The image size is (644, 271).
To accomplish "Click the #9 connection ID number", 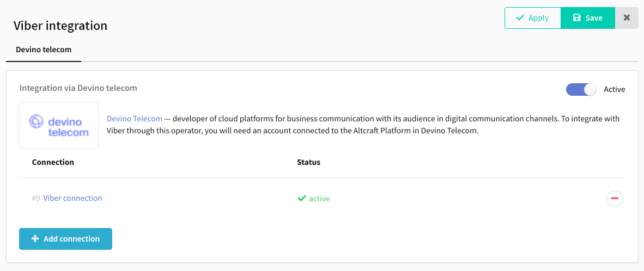I will tap(36, 198).
